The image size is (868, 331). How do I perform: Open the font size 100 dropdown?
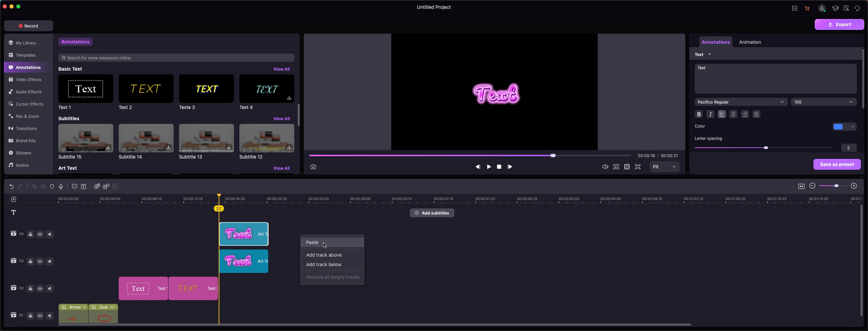click(824, 102)
